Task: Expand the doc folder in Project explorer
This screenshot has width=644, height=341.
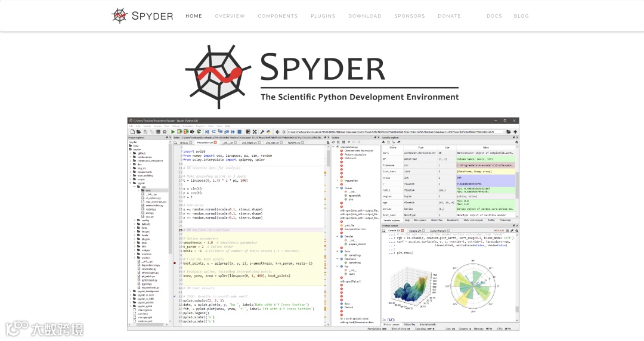Action: pos(130,165)
